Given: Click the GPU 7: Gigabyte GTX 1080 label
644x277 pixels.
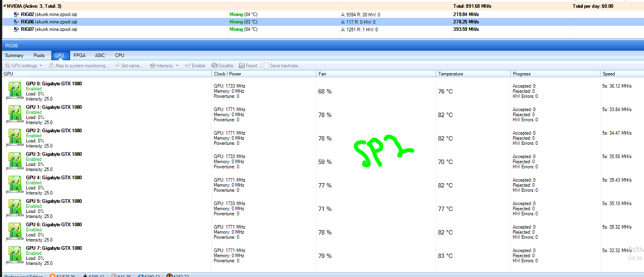Looking at the screenshot, I should pos(54,248).
